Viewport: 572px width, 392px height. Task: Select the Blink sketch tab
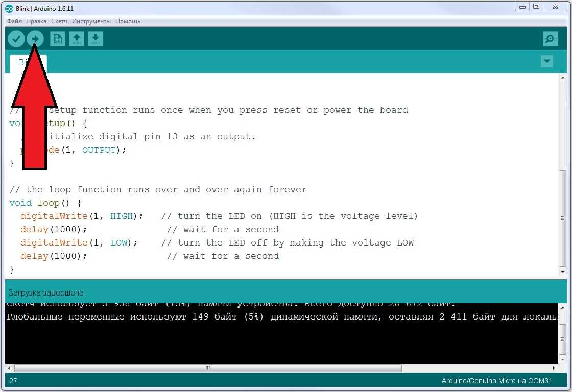tap(28, 63)
